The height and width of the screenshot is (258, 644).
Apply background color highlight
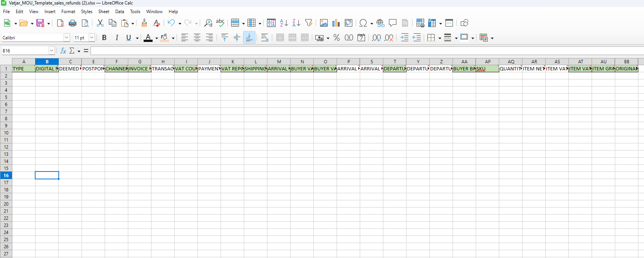coord(164,37)
